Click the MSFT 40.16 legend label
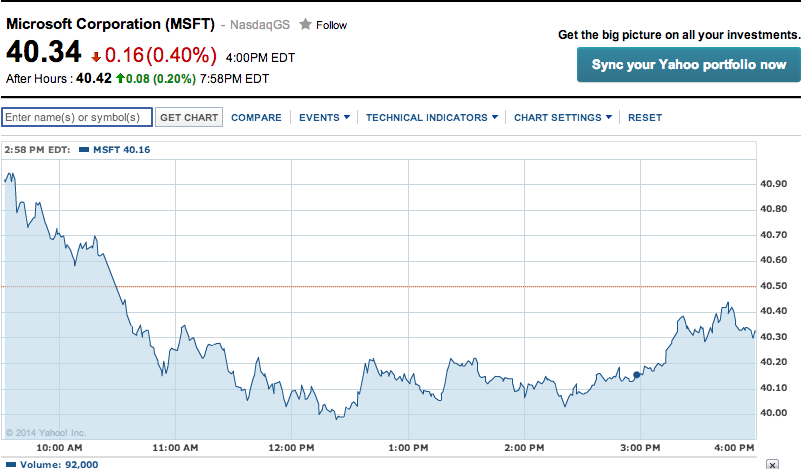 121,150
